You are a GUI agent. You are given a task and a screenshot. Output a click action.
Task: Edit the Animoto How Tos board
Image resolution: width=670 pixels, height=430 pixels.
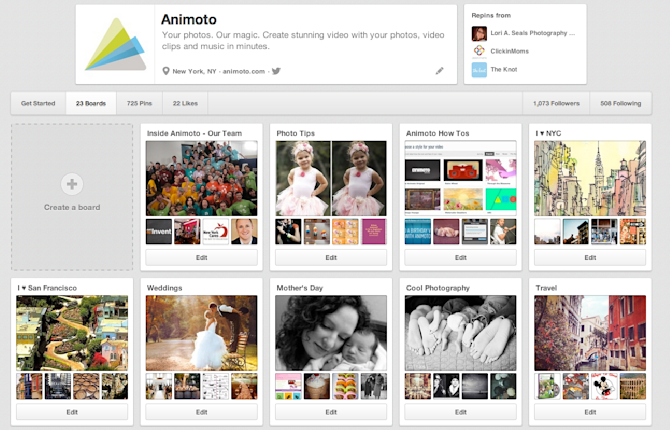point(461,258)
